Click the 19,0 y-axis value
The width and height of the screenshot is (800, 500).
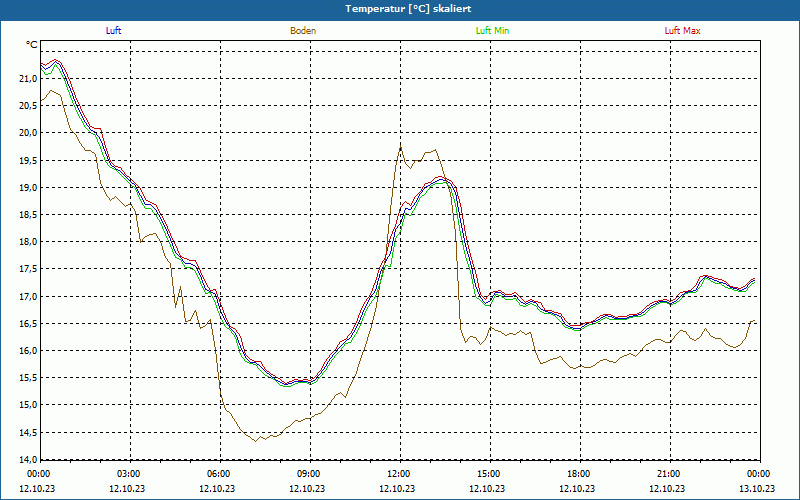tap(28, 187)
